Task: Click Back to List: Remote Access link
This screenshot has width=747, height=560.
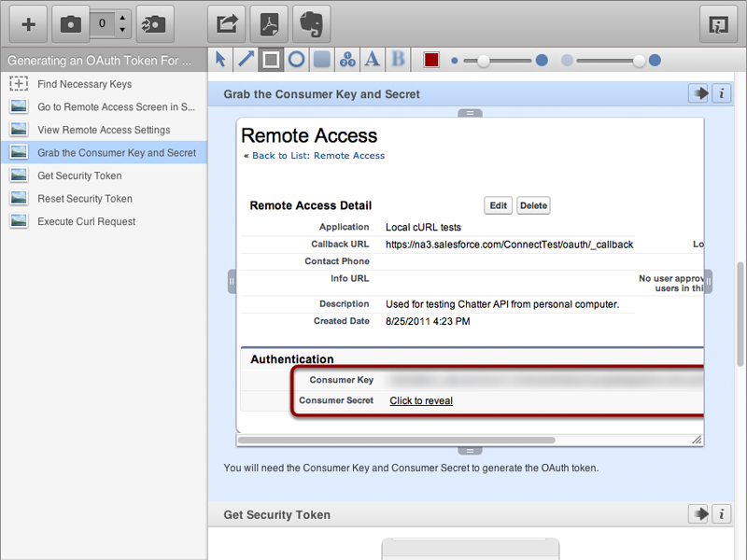Action: coord(318,155)
